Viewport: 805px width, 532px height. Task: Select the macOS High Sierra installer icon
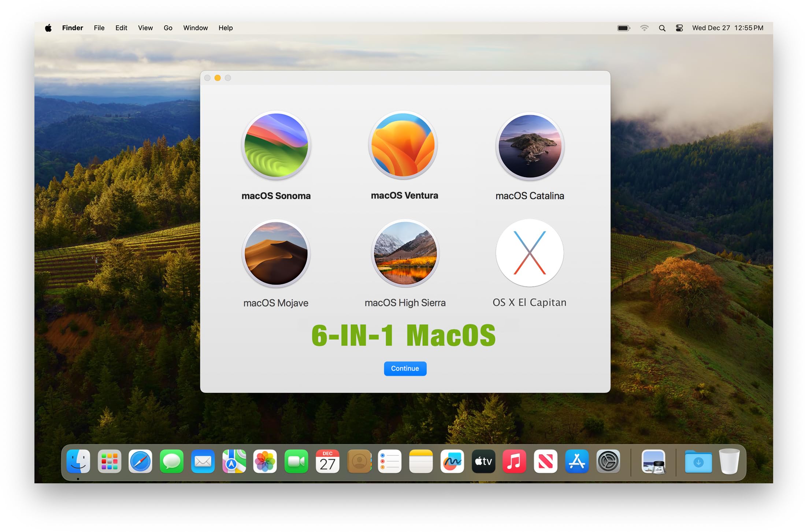[405, 253]
